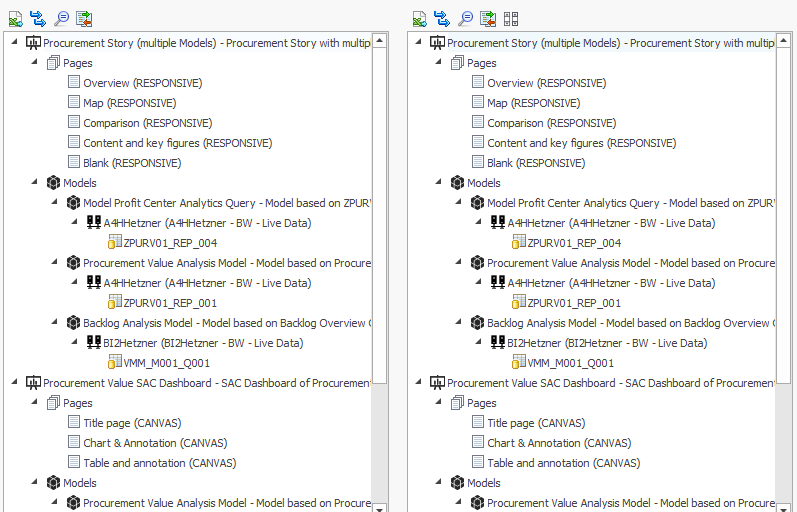Screen dimensions: 797x512
Task: Click the blue arrows tree icon, right toolbar
Action: tap(442, 18)
